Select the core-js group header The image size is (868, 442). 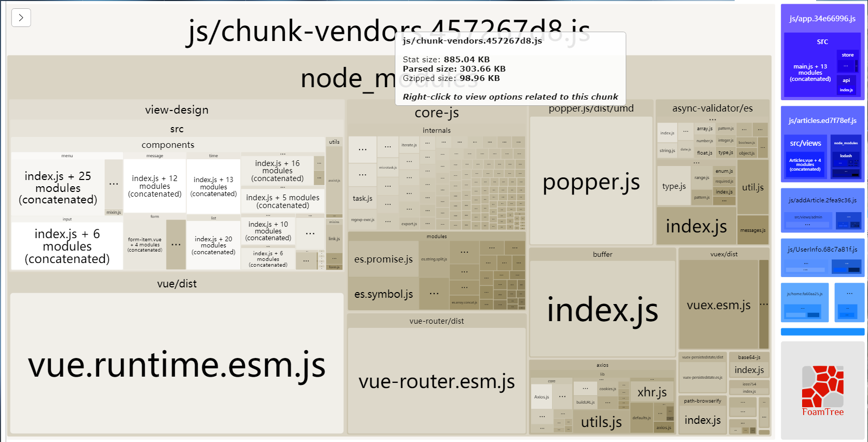coord(437,113)
